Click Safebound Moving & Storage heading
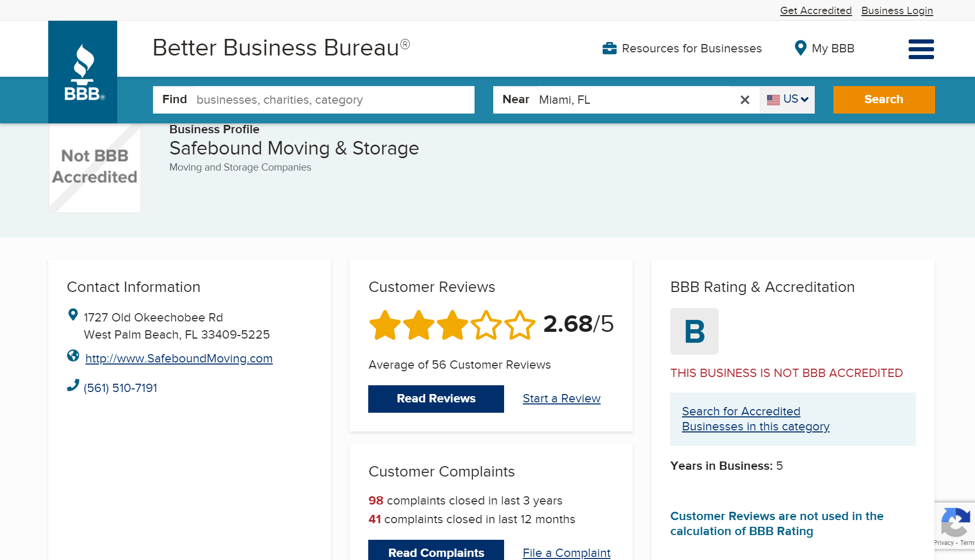Viewport: 975px width, 560px height. click(x=294, y=148)
